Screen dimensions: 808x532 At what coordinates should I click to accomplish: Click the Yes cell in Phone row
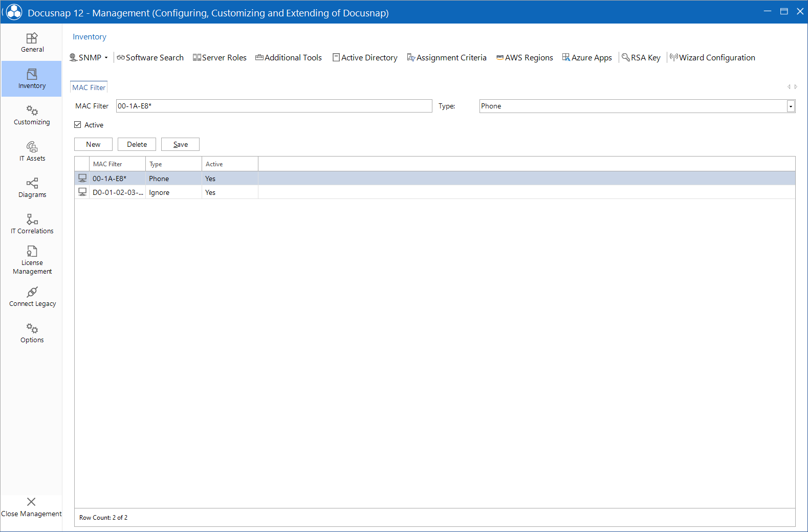pyautogui.click(x=230, y=178)
